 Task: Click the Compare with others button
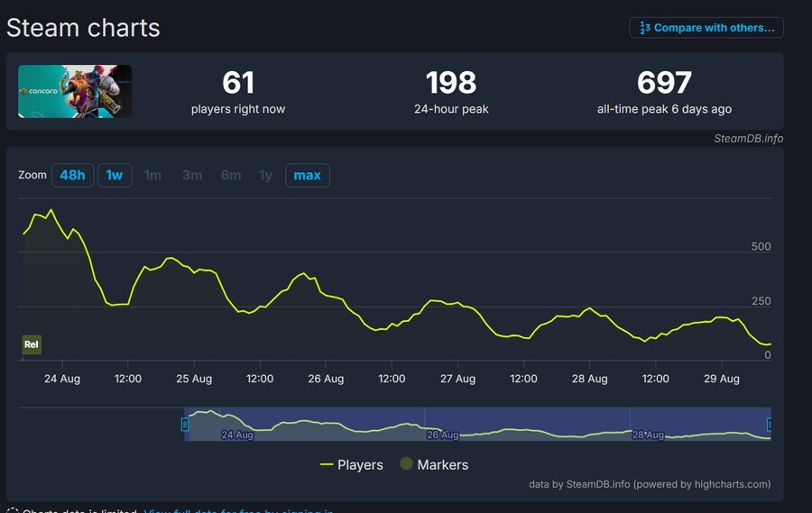(706, 28)
